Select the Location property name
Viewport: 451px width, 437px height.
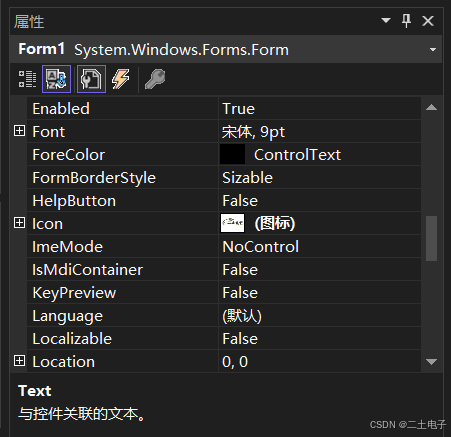pyautogui.click(x=63, y=362)
